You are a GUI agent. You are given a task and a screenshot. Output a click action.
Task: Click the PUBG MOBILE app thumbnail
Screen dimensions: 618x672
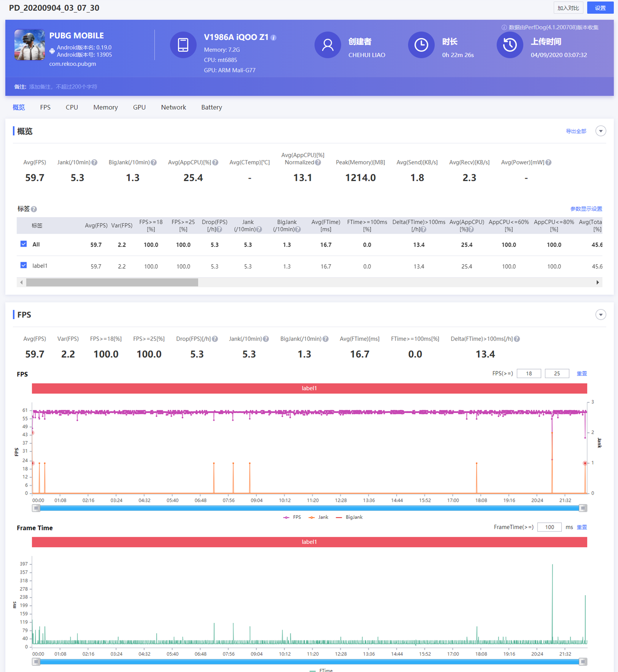click(29, 45)
